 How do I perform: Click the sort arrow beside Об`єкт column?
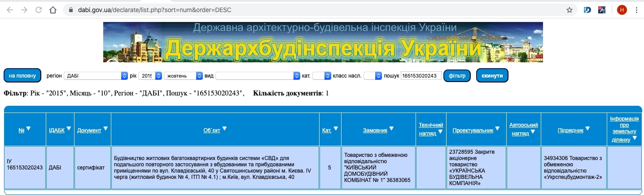pyautogui.click(x=224, y=129)
